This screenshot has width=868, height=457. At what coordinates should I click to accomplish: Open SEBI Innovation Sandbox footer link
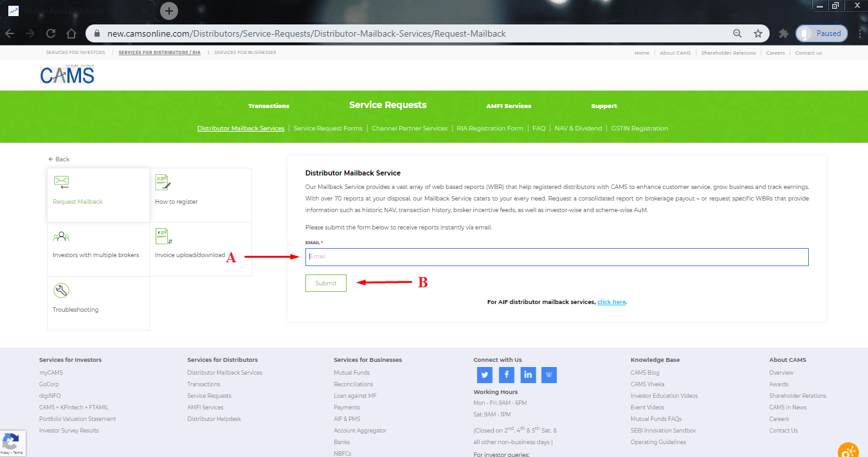[663, 431]
